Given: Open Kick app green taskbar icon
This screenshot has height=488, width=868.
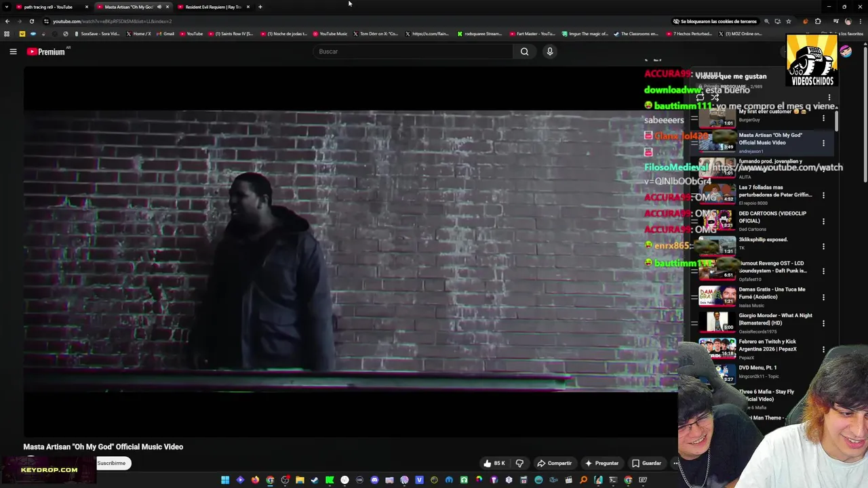Looking at the screenshot, I should click(x=330, y=480).
